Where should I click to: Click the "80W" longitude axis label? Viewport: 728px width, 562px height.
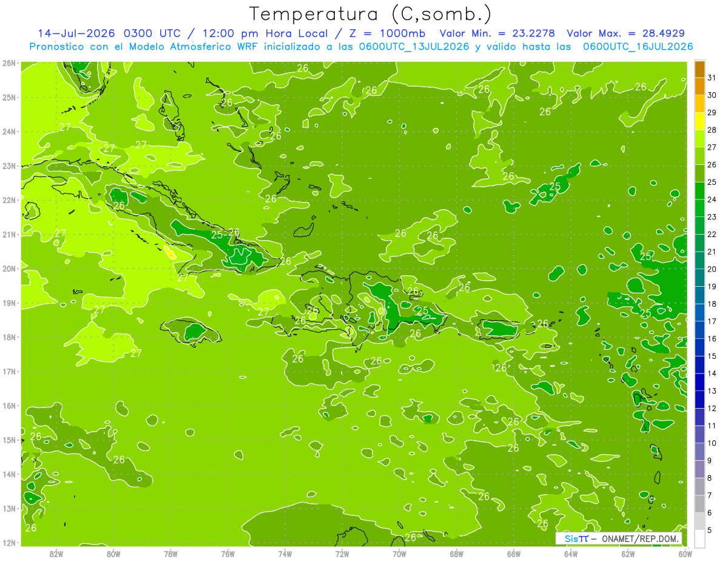[x=113, y=554]
